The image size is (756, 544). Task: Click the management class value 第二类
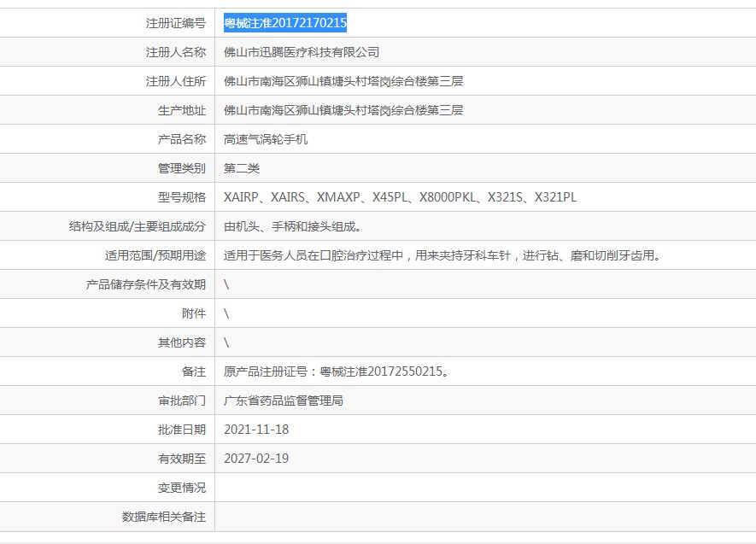point(242,168)
